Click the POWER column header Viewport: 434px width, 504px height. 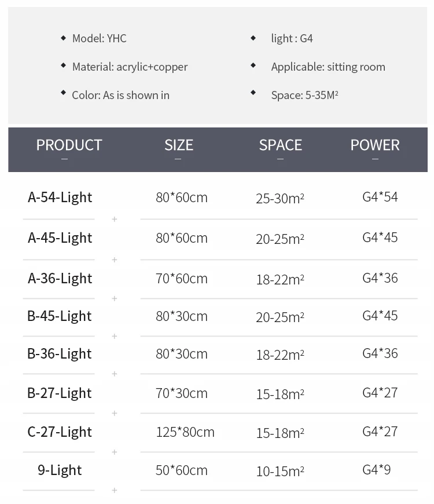374,145
